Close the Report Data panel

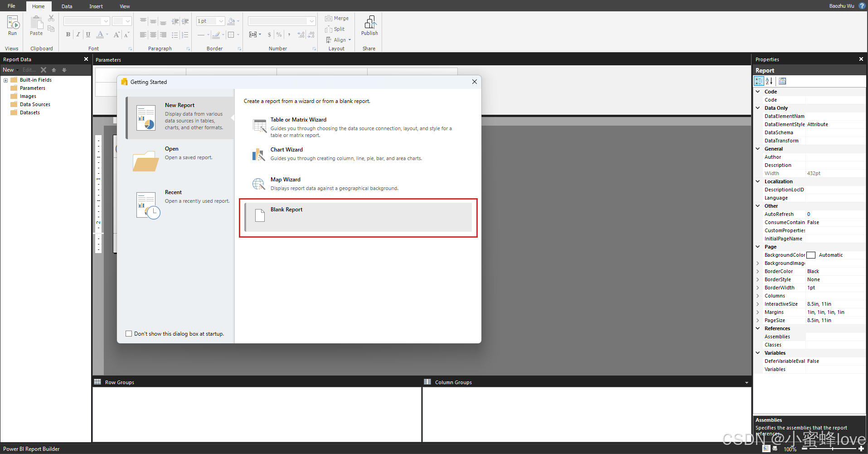pos(86,59)
